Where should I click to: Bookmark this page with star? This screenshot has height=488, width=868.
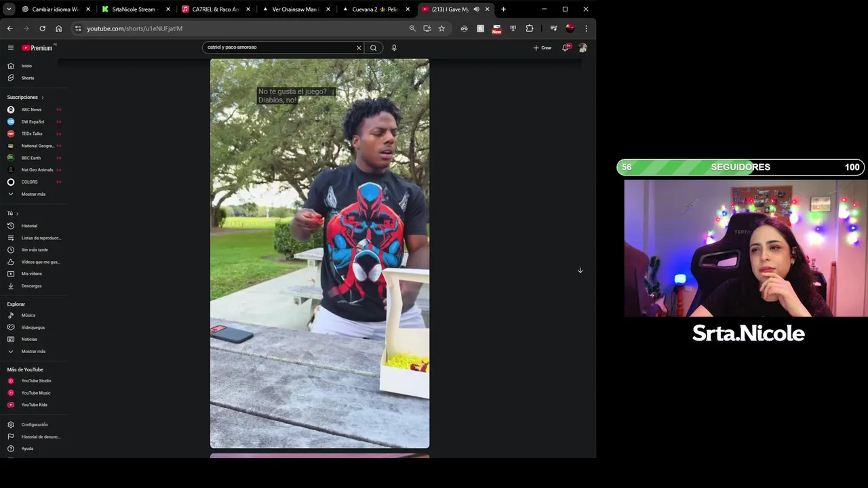pyautogui.click(x=441, y=28)
